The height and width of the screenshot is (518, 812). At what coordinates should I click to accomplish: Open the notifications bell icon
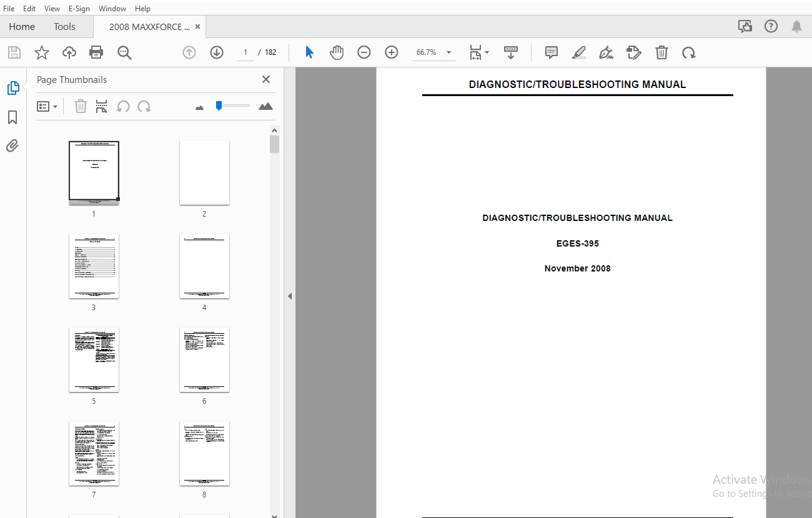click(797, 26)
